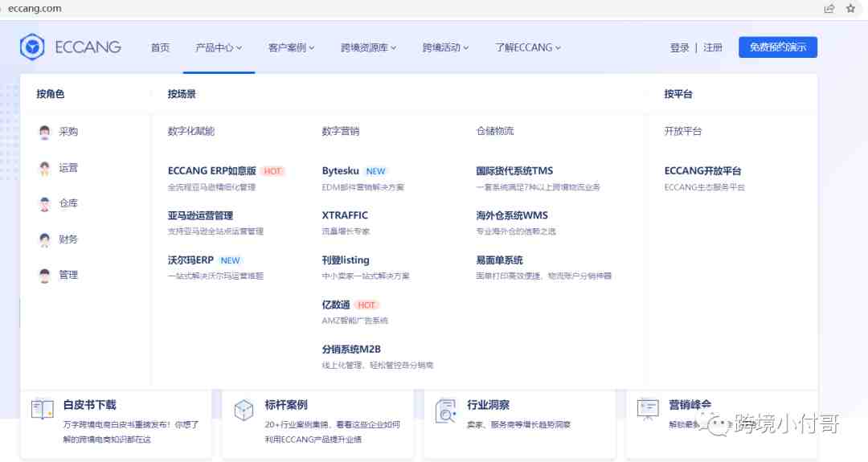The width and height of the screenshot is (868, 462).
Task: Expand the 跨境资源库 dropdown menu
Action: pyautogui.click(x=369, y=47)
